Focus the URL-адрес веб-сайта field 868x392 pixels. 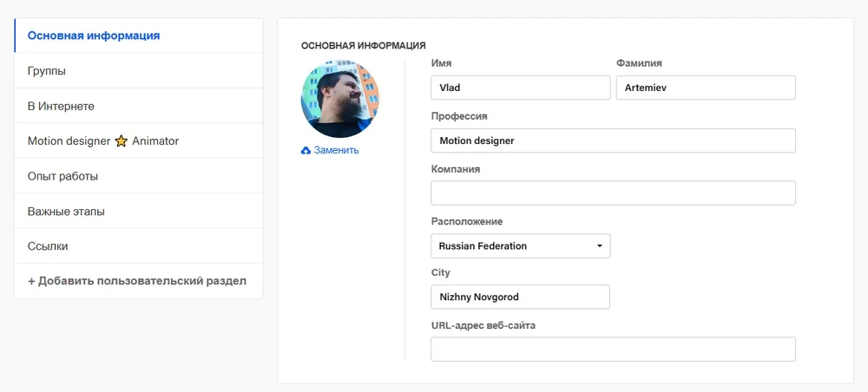(613, 350)
